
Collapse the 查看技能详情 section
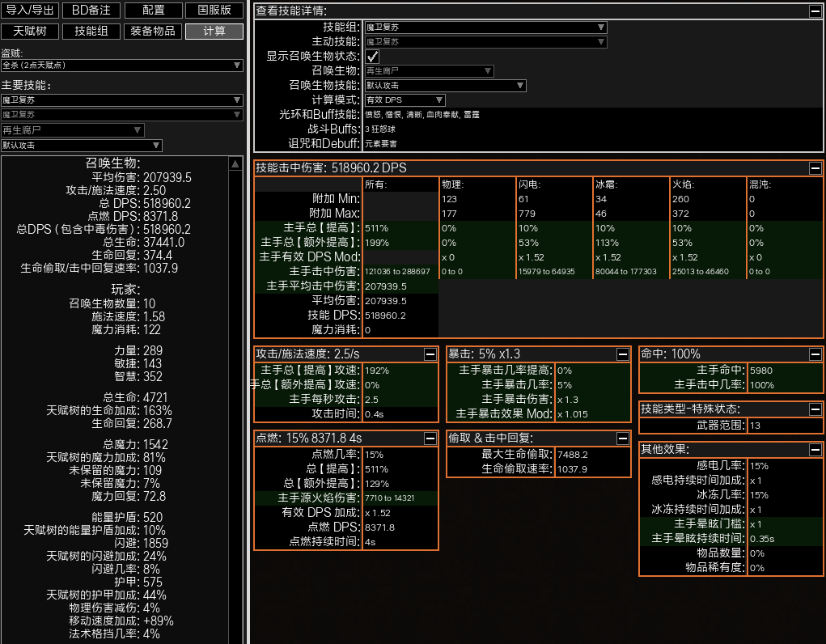click(815, 11)
